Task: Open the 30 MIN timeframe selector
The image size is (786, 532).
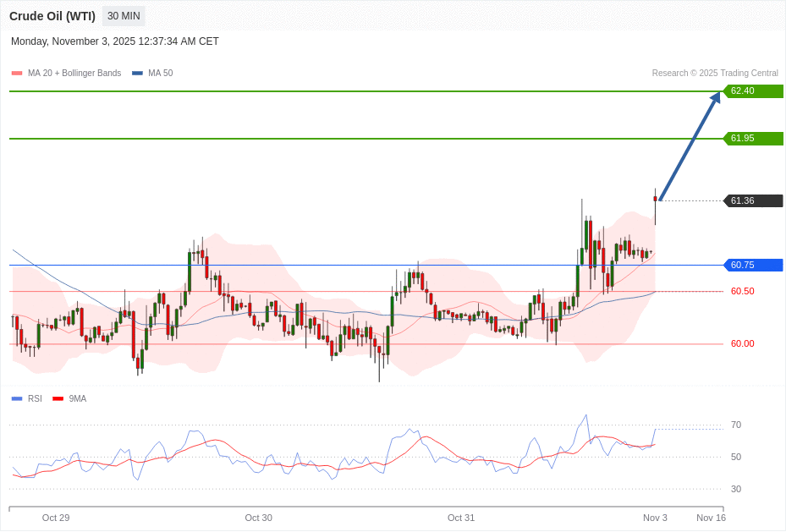Action: coord(123,15)
